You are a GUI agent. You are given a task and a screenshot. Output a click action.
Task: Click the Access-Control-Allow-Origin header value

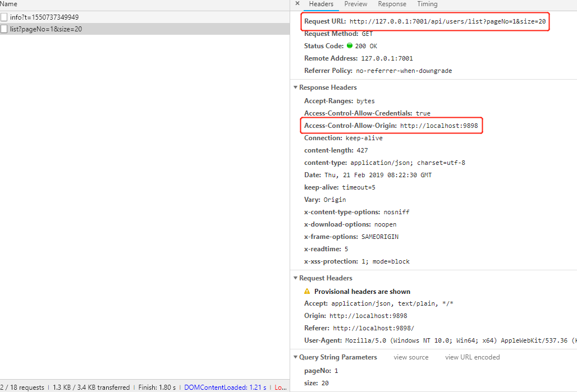[x=439, y=126]
